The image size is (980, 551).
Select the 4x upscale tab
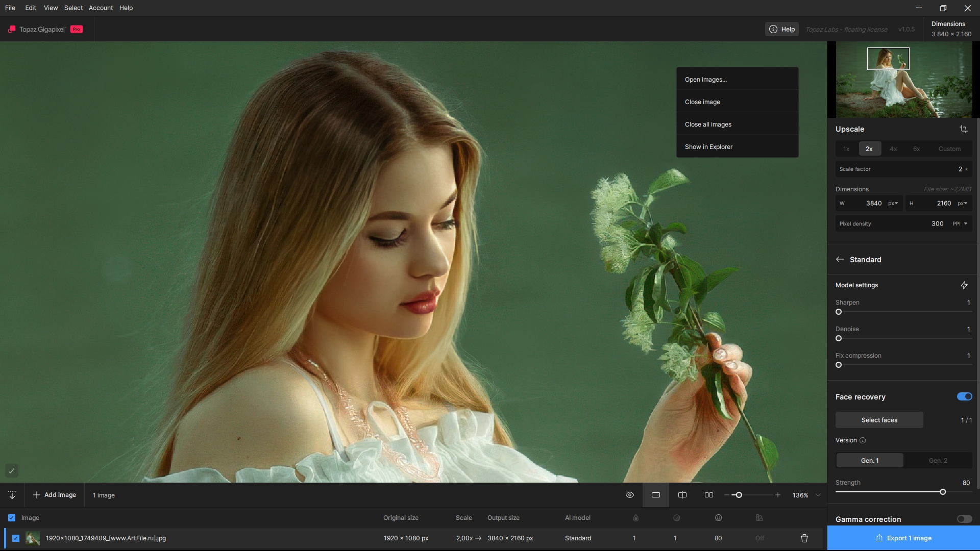click(893, 149)
